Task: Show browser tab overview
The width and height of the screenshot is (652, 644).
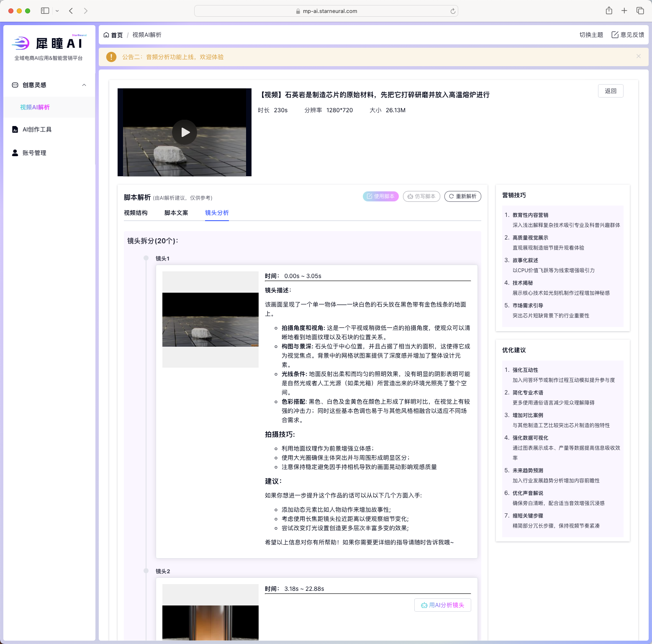Action: (x=640, y=11)
